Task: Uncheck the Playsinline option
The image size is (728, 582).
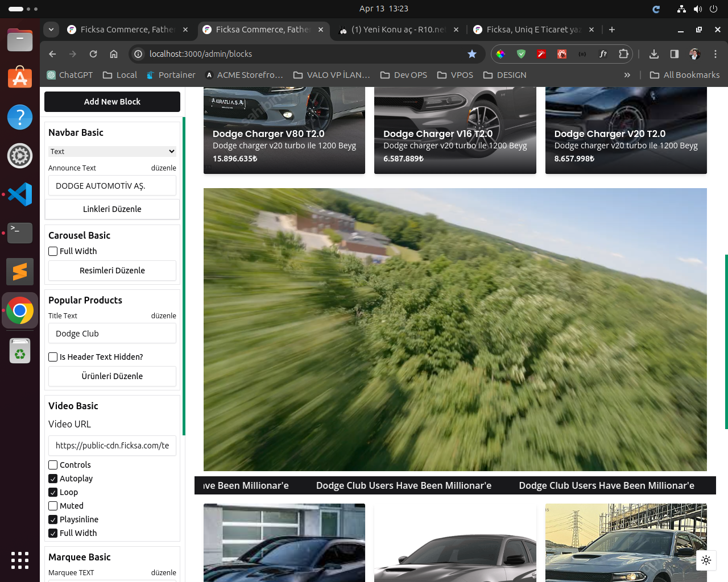Action: (53, 519)
